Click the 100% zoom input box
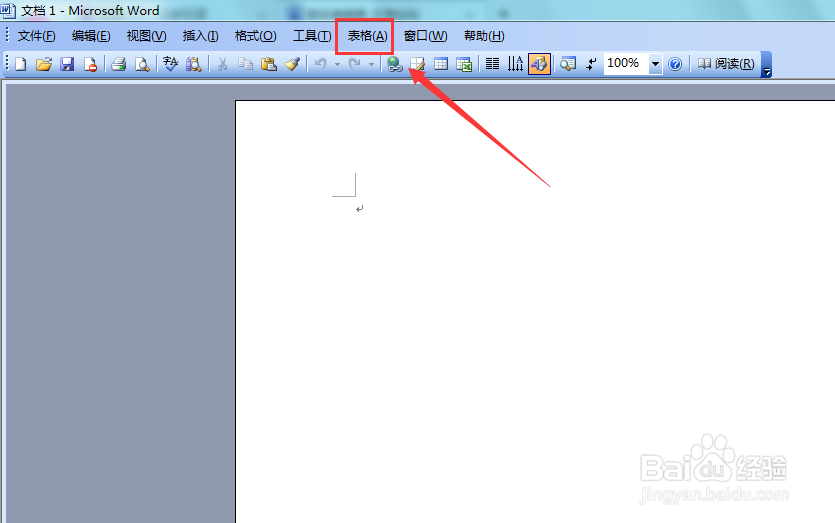Viewport: 835px width, 523px height. click(626, 64)
